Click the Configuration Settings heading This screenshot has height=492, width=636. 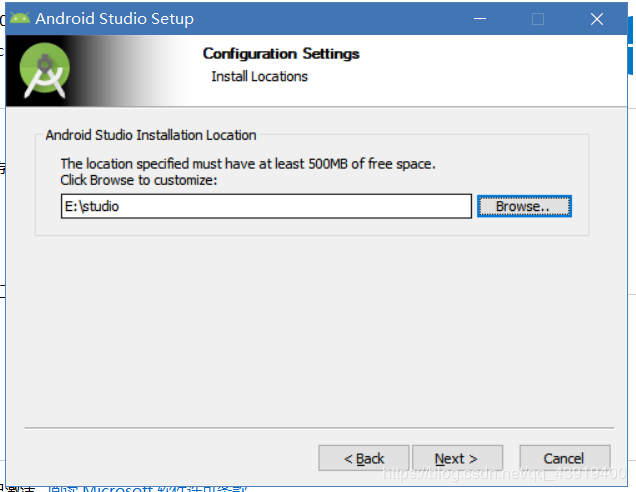pos(281,54)
